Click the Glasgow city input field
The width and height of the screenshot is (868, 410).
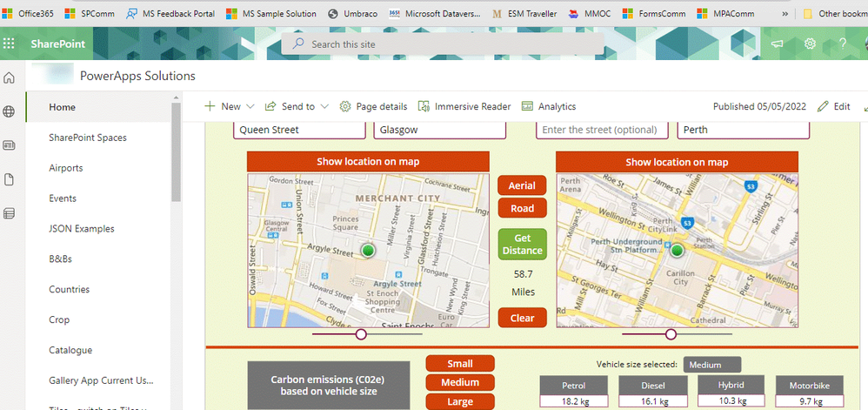440,130
